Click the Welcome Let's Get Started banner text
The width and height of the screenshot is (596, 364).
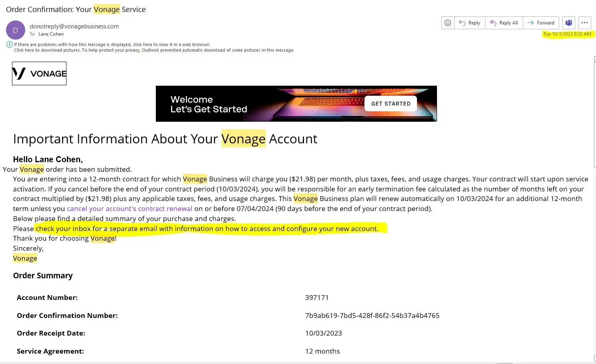tap(209, 104)
